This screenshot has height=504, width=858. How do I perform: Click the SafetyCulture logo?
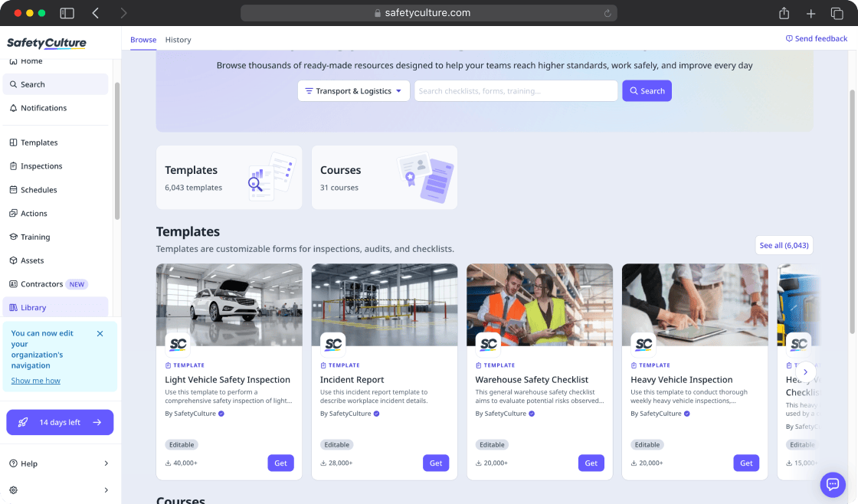tap(47, 43)
